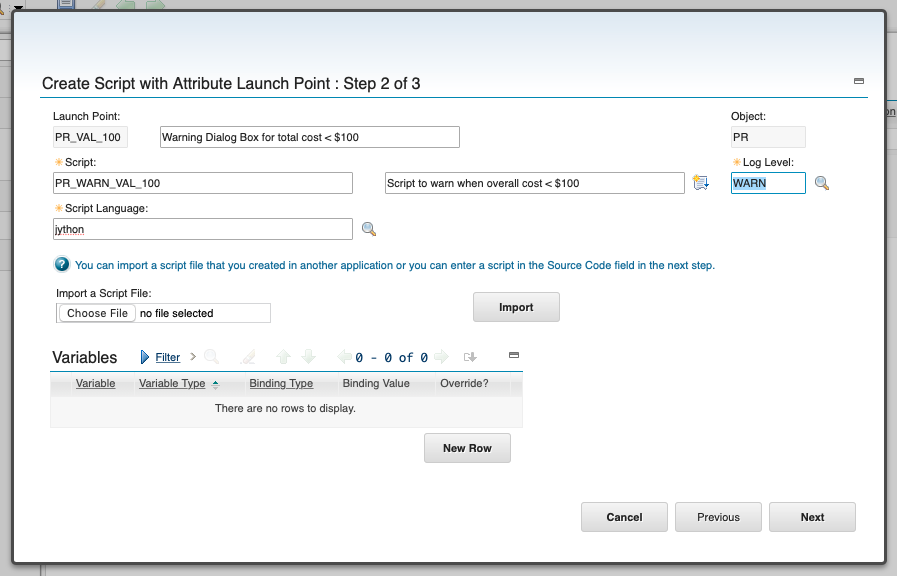Screen dimensions: 897x576
Task: Sort by Binding Type column header
Action: click(x=281, y=383)
